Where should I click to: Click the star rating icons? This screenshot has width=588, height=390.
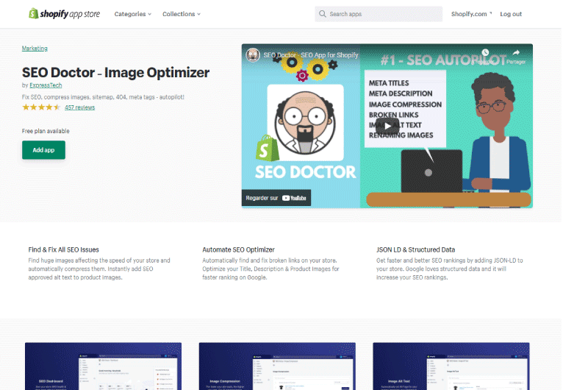click(41, 107)
